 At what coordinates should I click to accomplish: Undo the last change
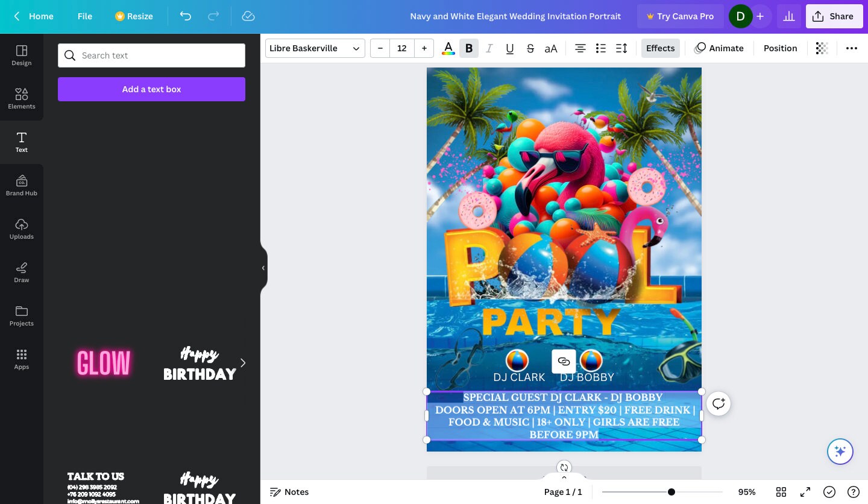click(186, 16)
